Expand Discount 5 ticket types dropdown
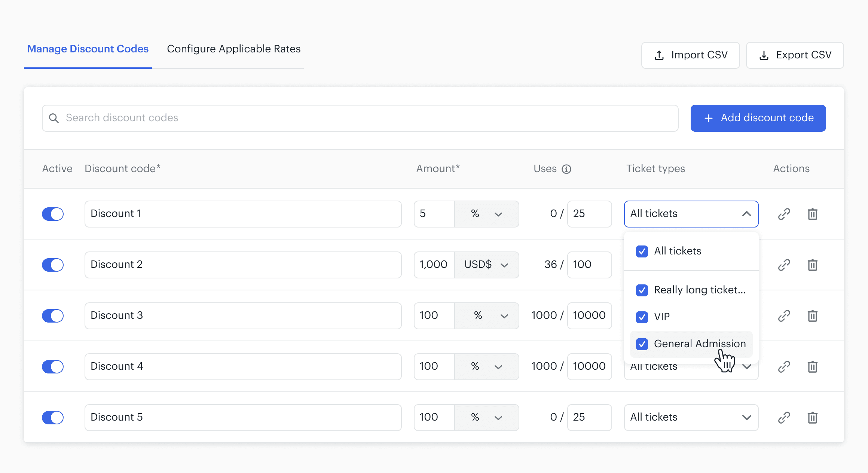 click(691, 418)
